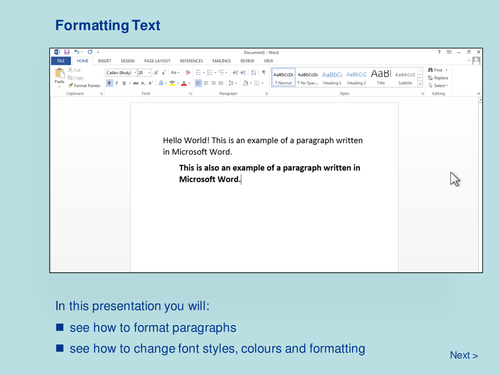Image resolution: width=500 pixels, height=375 pixels.
Task: Toggle Center paragraph alignment
Action: (x=206, y=83)
